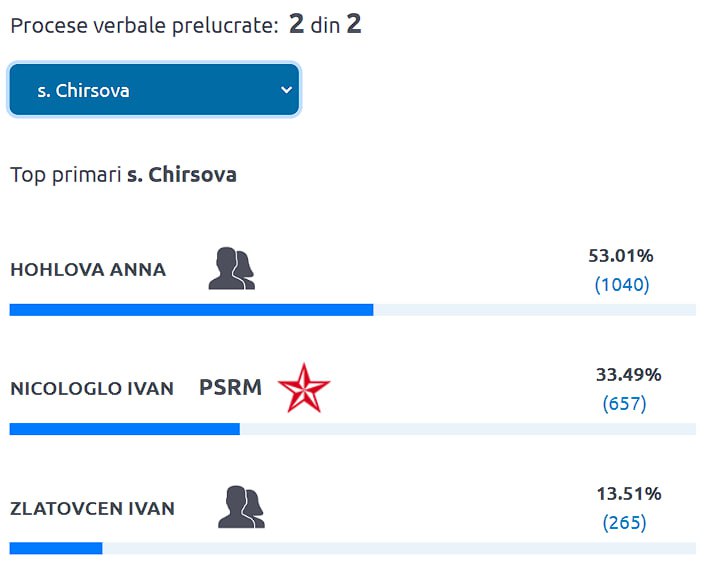704x581 pixels.
Task: Click the 265 vote count link
Action: tap(625, 523)
